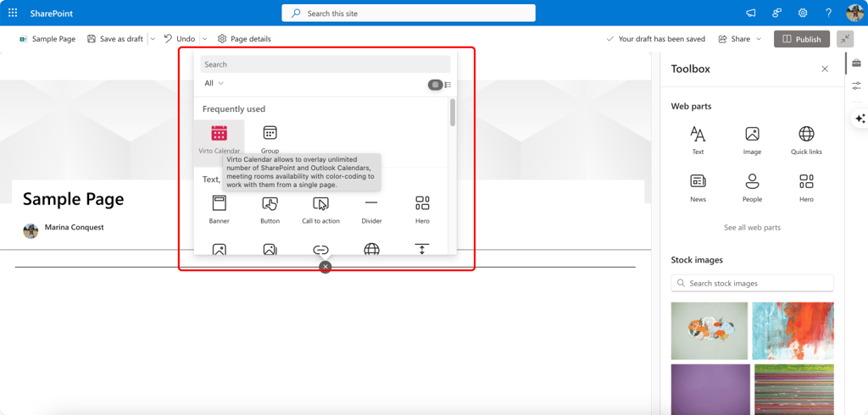Select the red and blue abstract stock image
This screenshot has width=868, height=415.
coord(793,331)
